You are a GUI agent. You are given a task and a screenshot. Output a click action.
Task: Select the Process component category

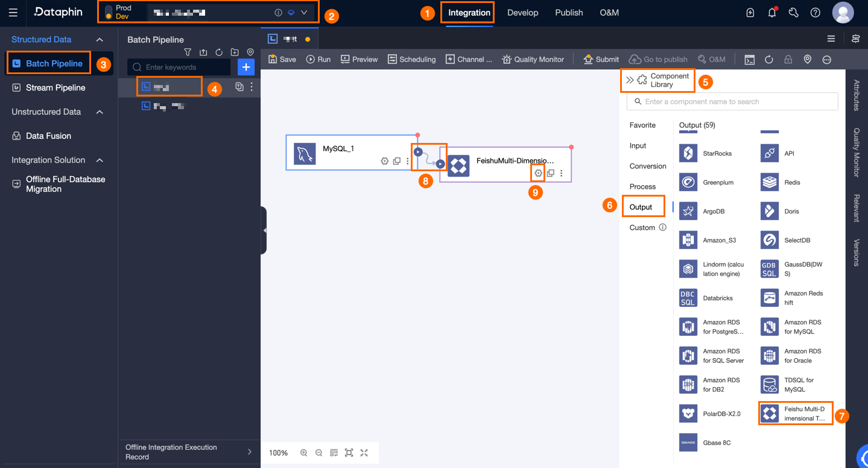pyautogui.click(x=642, y=186)
